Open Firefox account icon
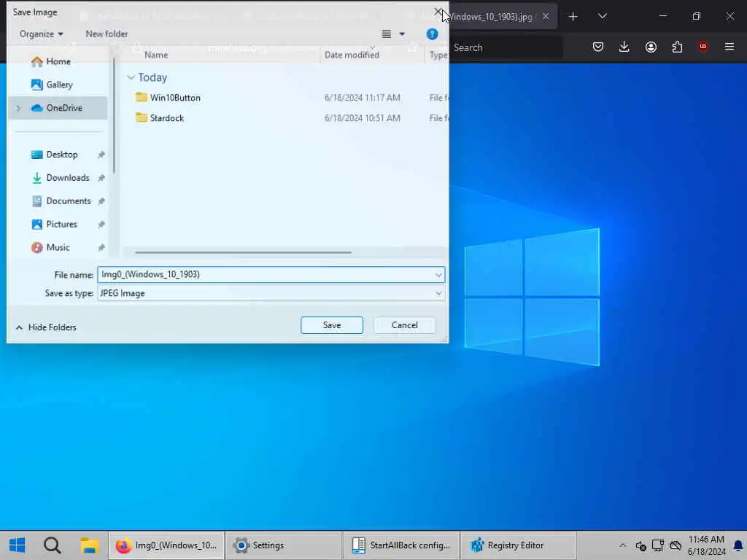The image size is (747, 560). [651, 47]
